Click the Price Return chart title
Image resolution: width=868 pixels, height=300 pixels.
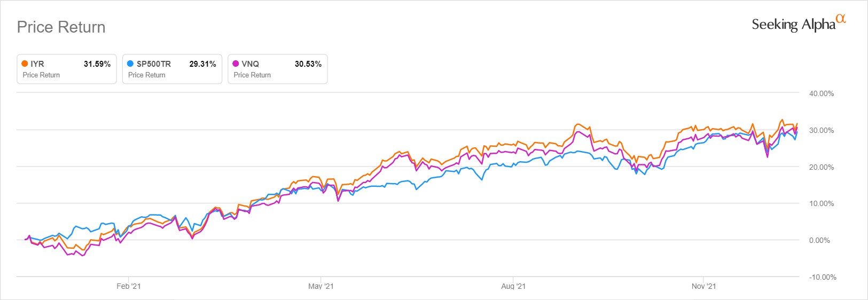point(61,27)
